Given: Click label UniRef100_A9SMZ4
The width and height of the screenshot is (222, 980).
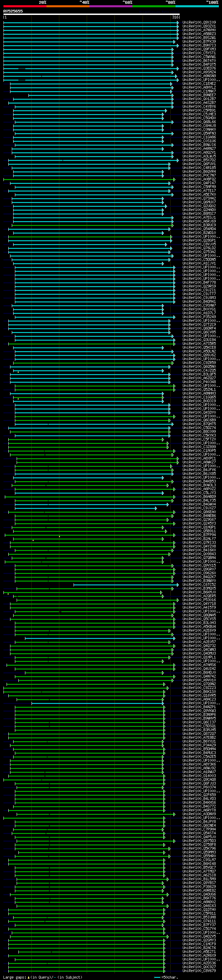Looking at the screenshot, I should 199,72.
